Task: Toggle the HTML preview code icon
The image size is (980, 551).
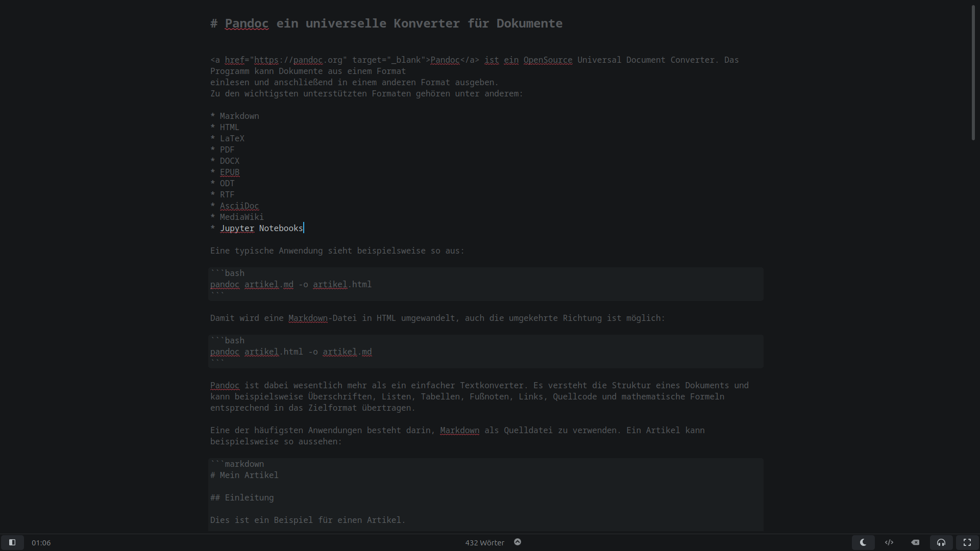Action: pos(889,542)
